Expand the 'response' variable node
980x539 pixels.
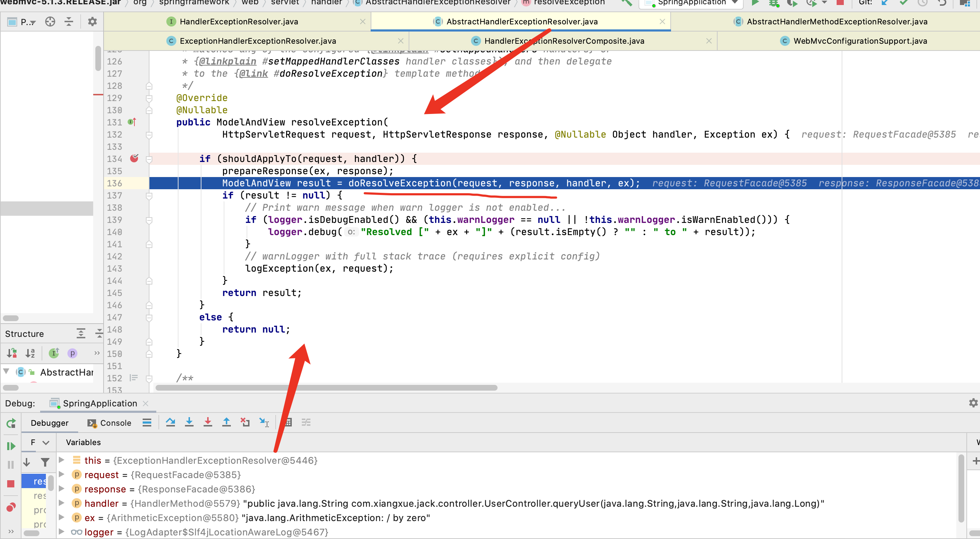tap(62, 489)
